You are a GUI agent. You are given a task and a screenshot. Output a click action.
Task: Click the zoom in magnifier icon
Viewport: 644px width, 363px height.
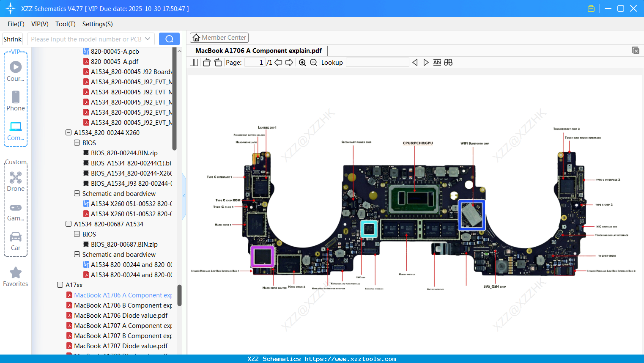pos(302,63)
